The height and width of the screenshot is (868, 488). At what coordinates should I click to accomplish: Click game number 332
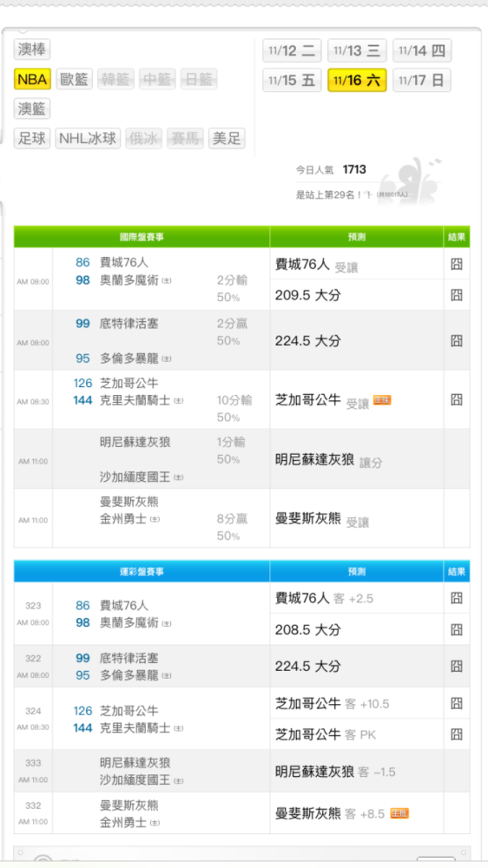33,806
